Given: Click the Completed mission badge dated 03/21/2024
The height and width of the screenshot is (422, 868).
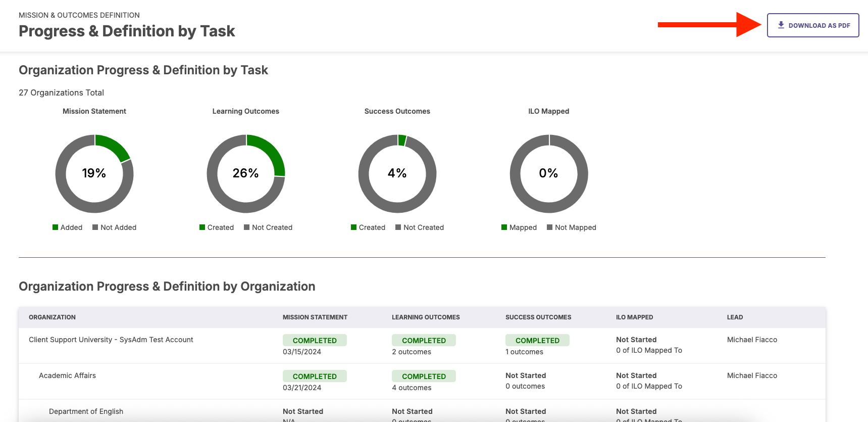Looking at the screenshot, I should click(x=315, y=376).
